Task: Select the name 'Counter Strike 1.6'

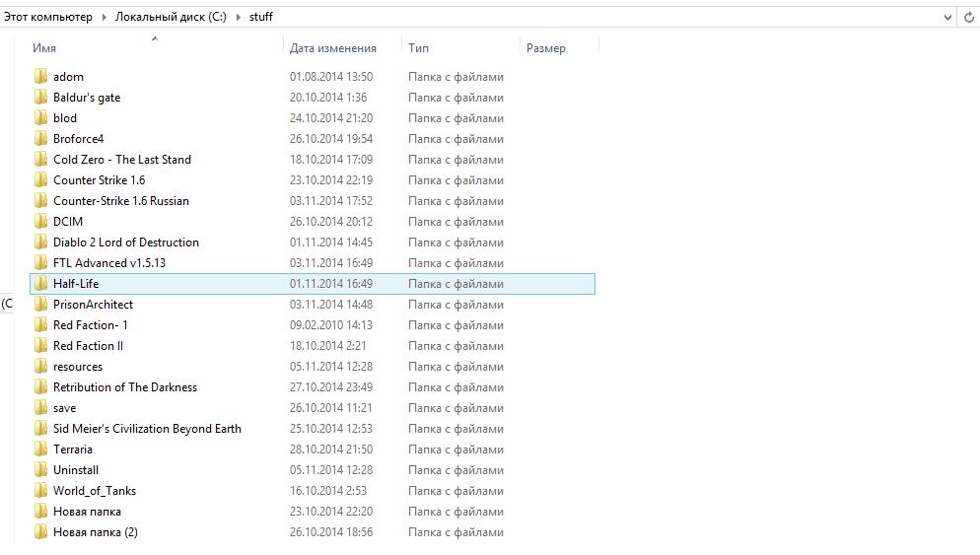Action: [x=100, y=180]
